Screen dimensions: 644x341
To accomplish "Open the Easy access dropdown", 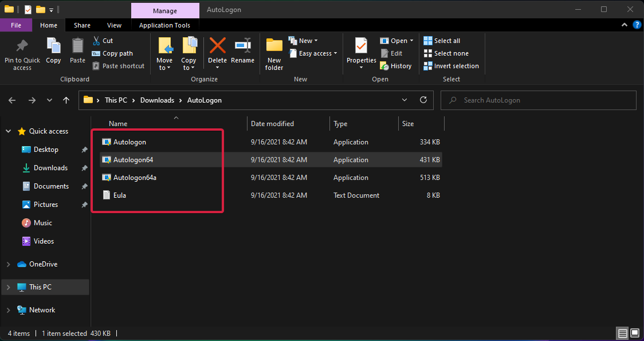I will point(313,53).
